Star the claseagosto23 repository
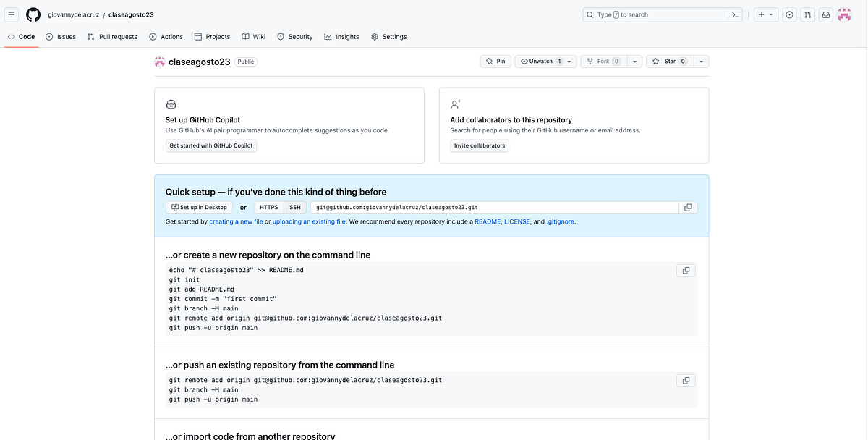Screen dimensions: 868x440 click(669, 61)
